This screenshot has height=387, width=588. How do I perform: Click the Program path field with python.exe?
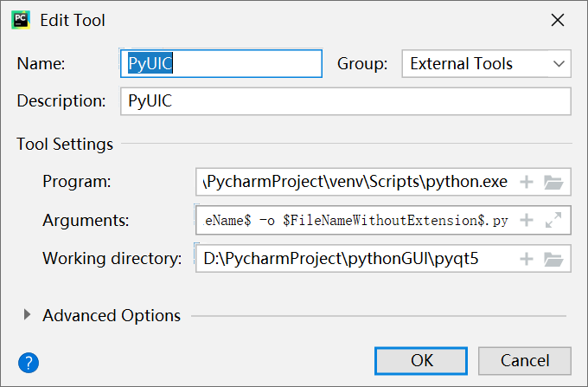pyautogui.click(x=356, y=182)
